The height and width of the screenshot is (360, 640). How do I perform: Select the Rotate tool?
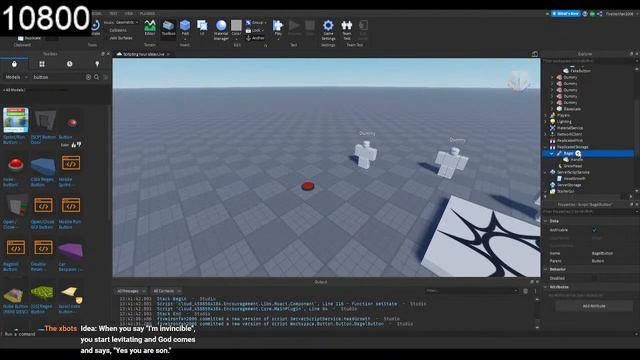pyautogui.click(x=96, y=28)
